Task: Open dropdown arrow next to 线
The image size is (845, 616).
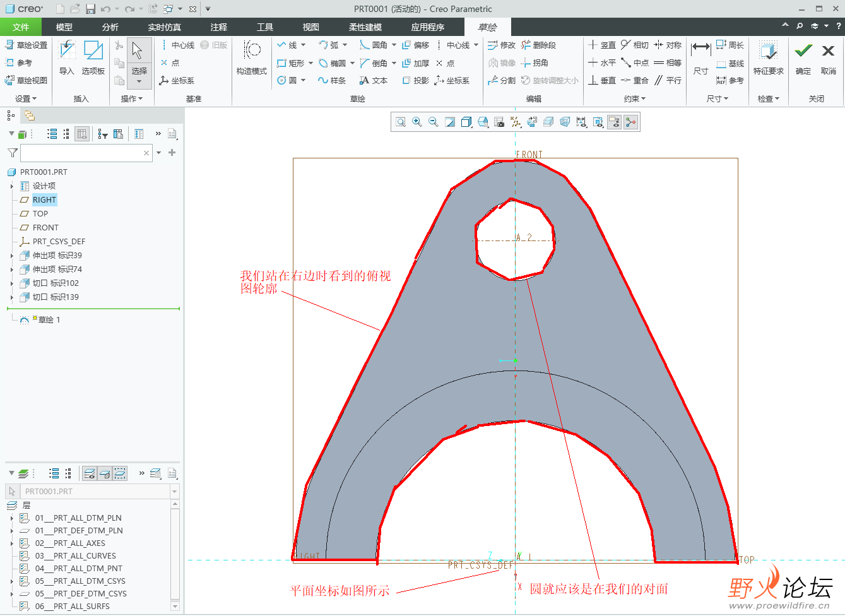Action: pos(304,45)
